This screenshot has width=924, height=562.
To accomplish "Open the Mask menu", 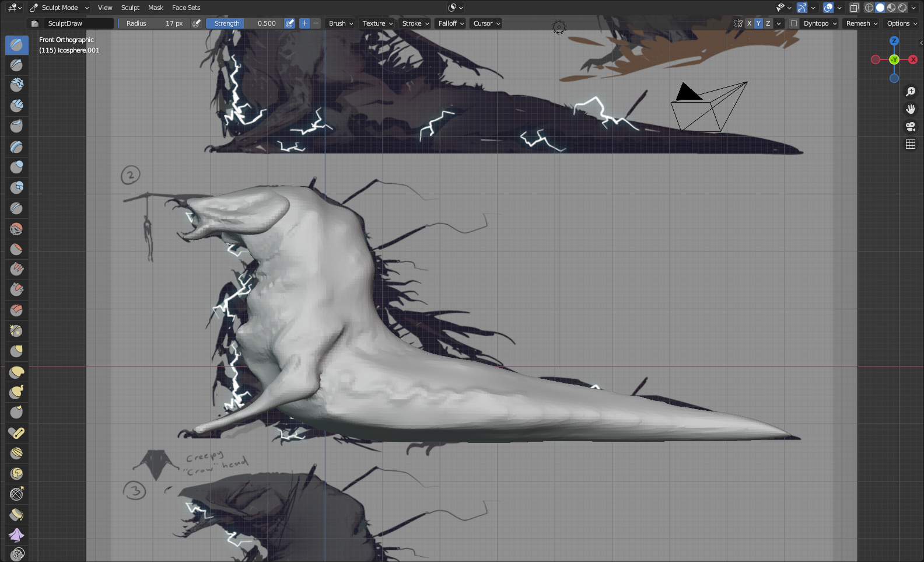I will click(156, 8).
